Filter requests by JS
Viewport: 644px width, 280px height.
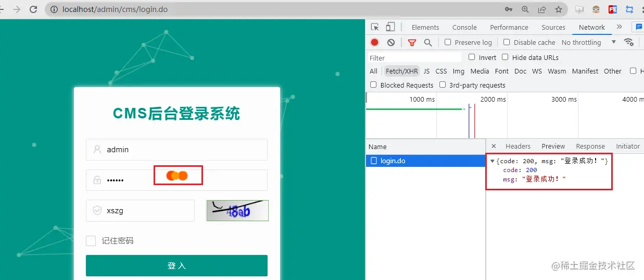click(x=426, y=71)
